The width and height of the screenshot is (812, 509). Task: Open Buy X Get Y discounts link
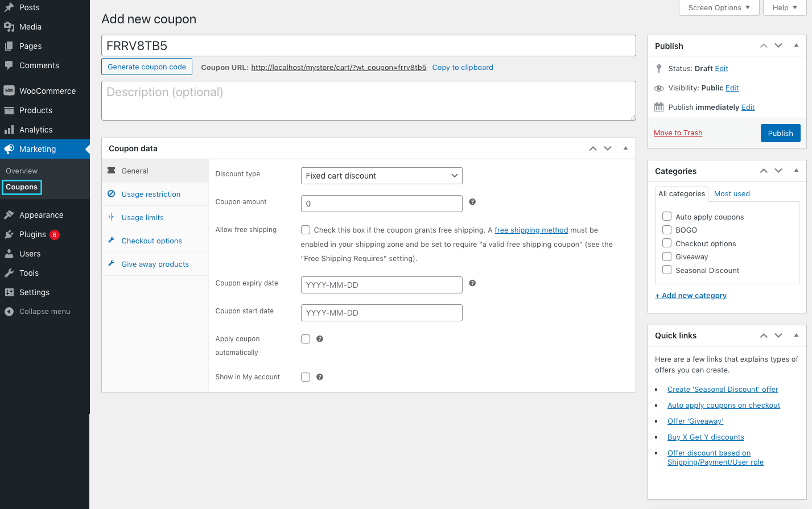pos(706,437)
